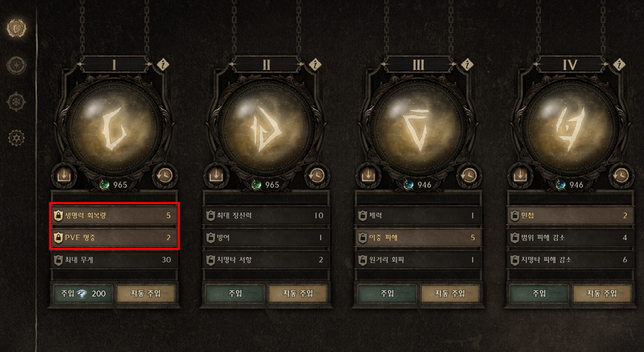This screenshot has width=644, height=352.
Task: Open info icon for rune I
Action: (x=163, y=64)
